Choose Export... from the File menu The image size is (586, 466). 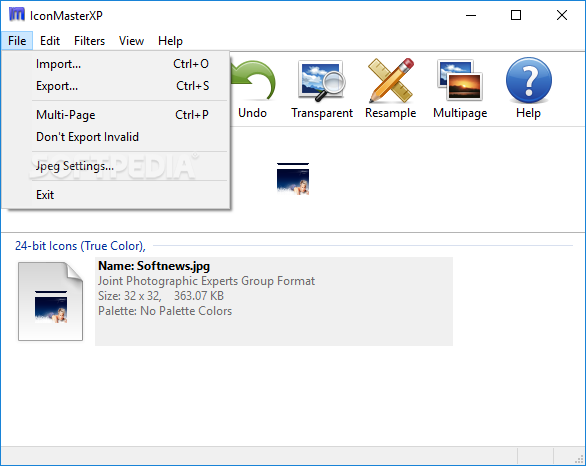point(116,86)
